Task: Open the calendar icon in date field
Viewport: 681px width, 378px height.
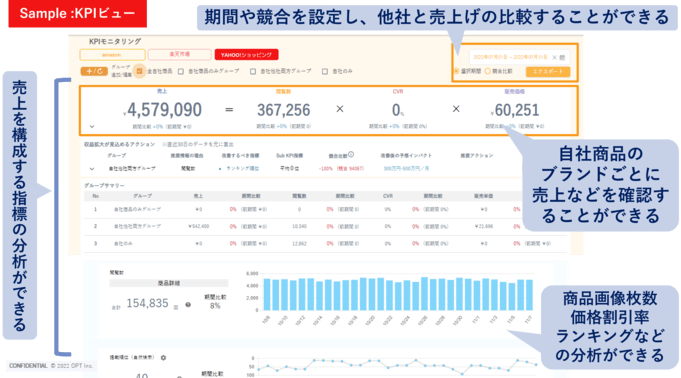Action: pyautogui.click(x=562, y=57)
